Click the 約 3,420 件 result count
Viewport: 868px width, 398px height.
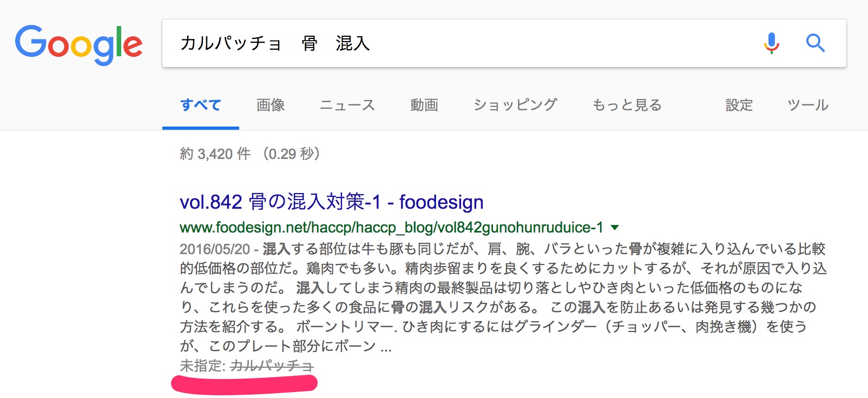click(215, 154)
